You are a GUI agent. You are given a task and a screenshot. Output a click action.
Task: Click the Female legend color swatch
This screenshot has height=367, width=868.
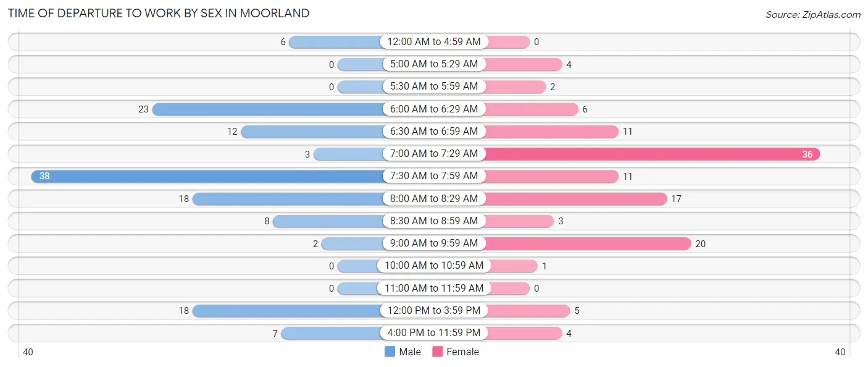point(438,352)
